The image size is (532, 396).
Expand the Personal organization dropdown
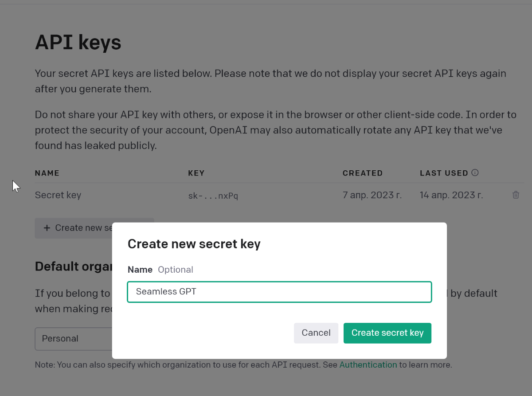(x=74, y=339)
